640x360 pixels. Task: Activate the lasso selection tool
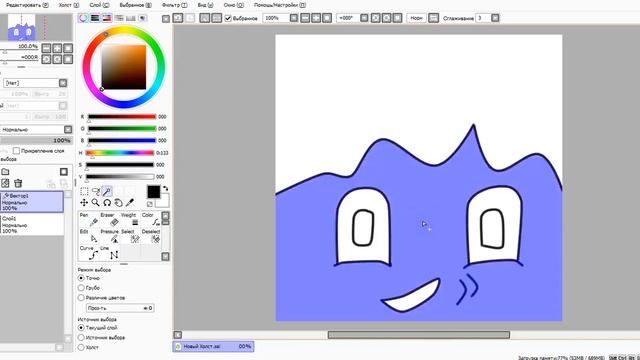[x=96, y=191]
